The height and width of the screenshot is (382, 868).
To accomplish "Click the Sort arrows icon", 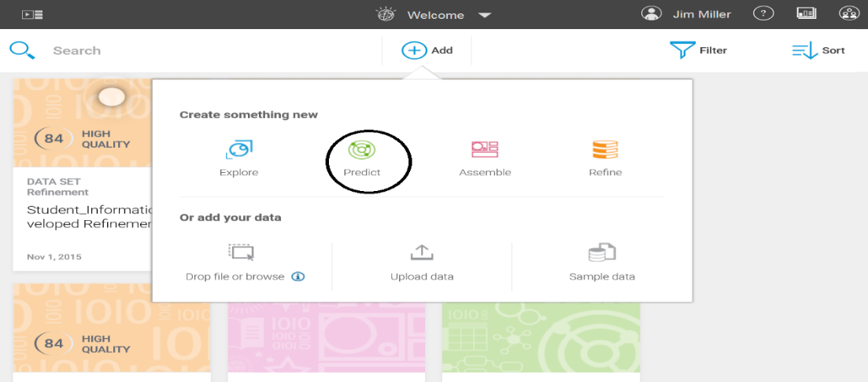I will click(805, 51).
